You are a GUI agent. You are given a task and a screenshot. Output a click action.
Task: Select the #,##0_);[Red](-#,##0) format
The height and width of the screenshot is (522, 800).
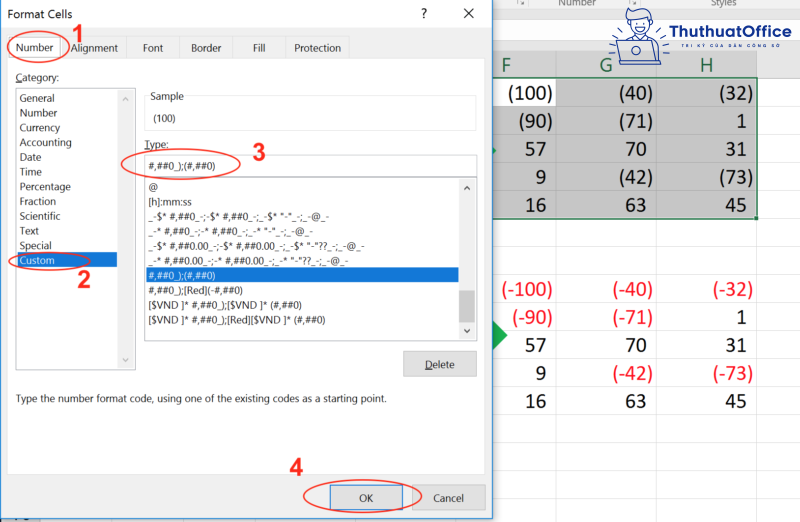coord(302,290)
